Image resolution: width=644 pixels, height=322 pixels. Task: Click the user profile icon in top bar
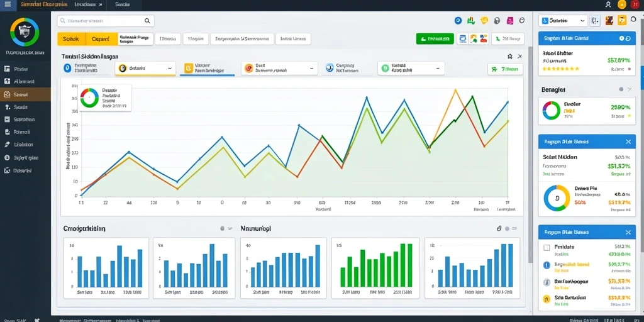tap(608, 4)
